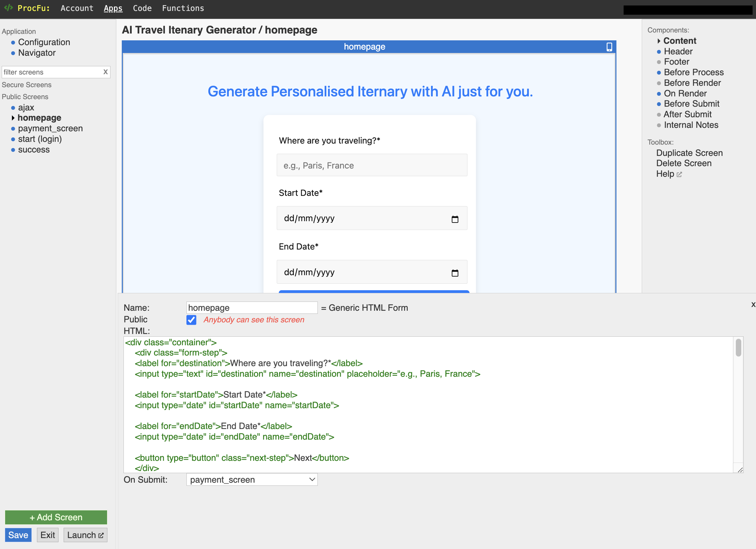Toggle the Before Process component dot
756x549 pixels.
(659, 73)
